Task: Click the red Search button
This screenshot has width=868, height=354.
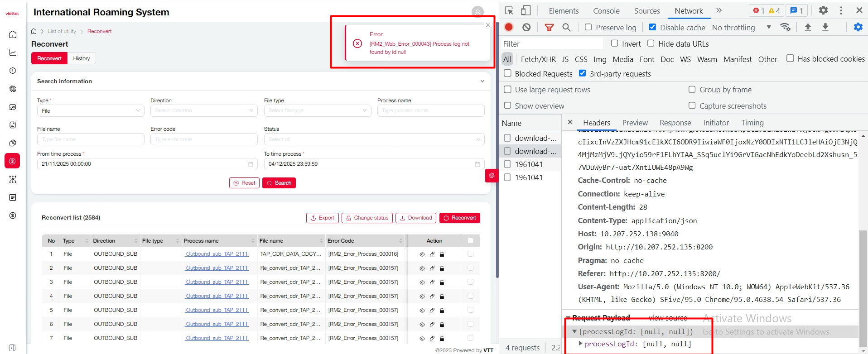Action: click(279, 183)
